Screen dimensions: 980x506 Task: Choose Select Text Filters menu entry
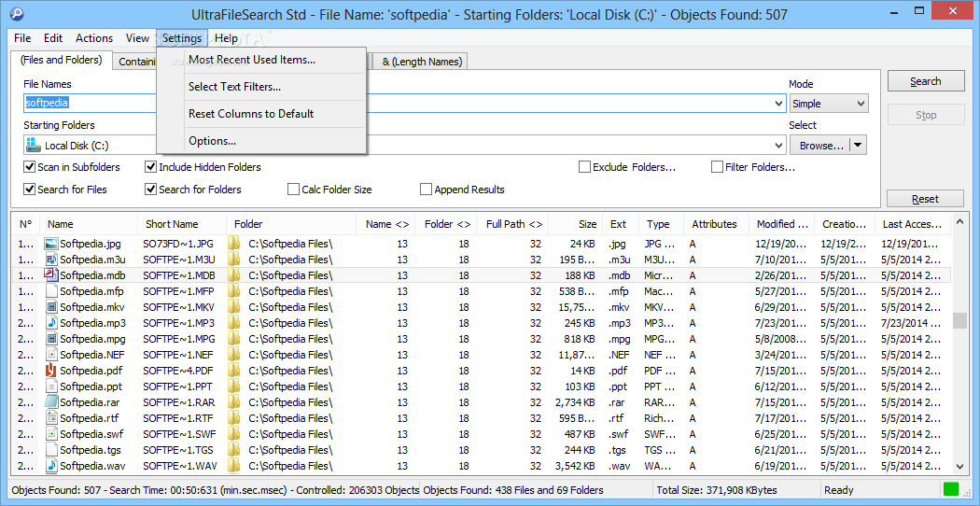[261, 87]
